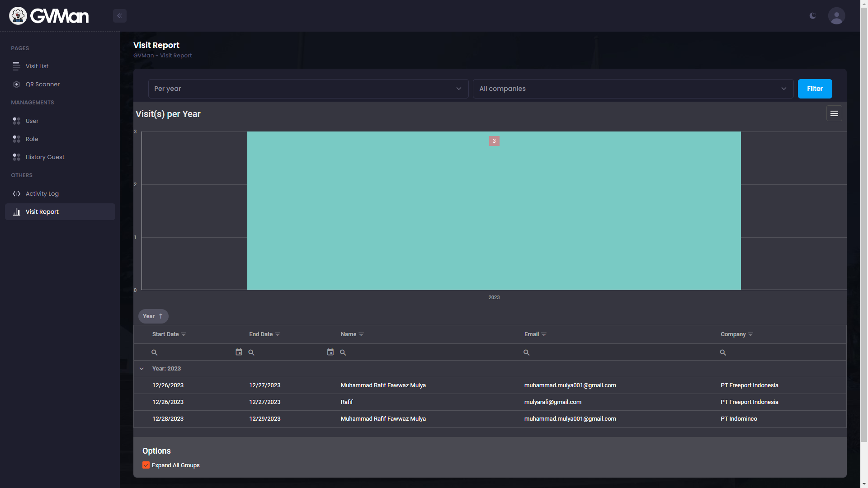Open the user profile avatar menu
Screen dimensions: 868x488
pos(836,16)
